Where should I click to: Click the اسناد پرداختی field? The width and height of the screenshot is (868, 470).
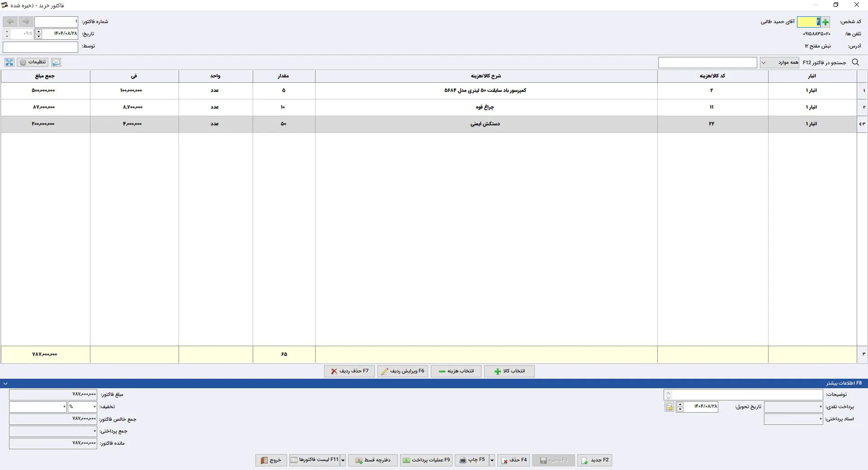point(793,419)
